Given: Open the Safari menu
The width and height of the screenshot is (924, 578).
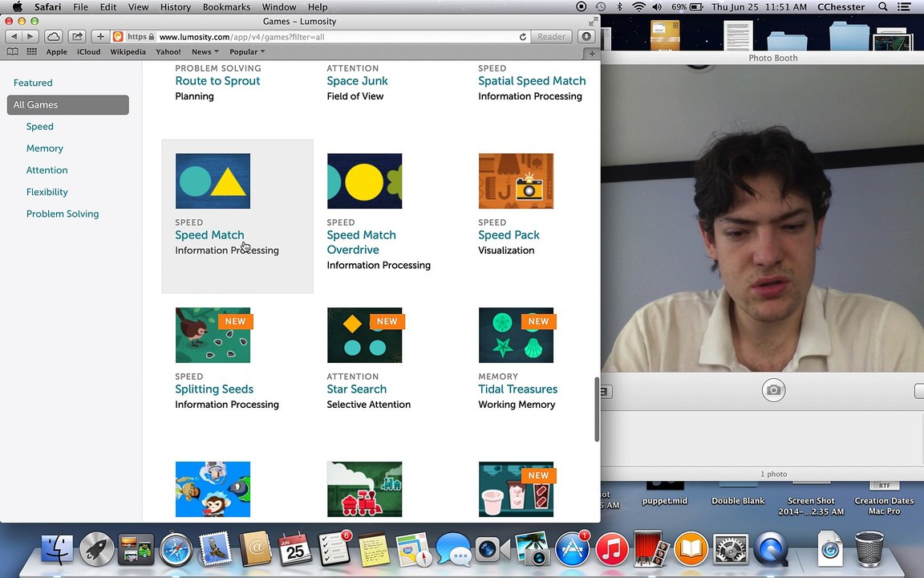Looking at the screenshot, I should click(x=47, y=7).
